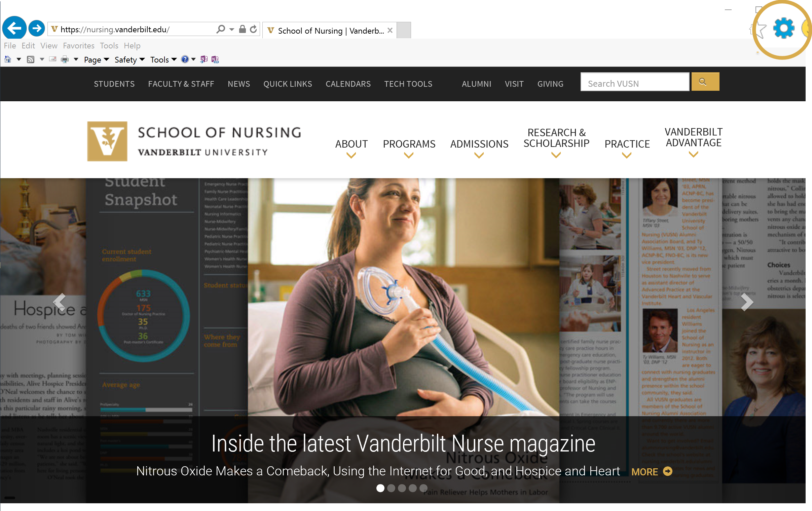
Task: Expand the Home button dropdown arrow
Action: click(19, 60)
